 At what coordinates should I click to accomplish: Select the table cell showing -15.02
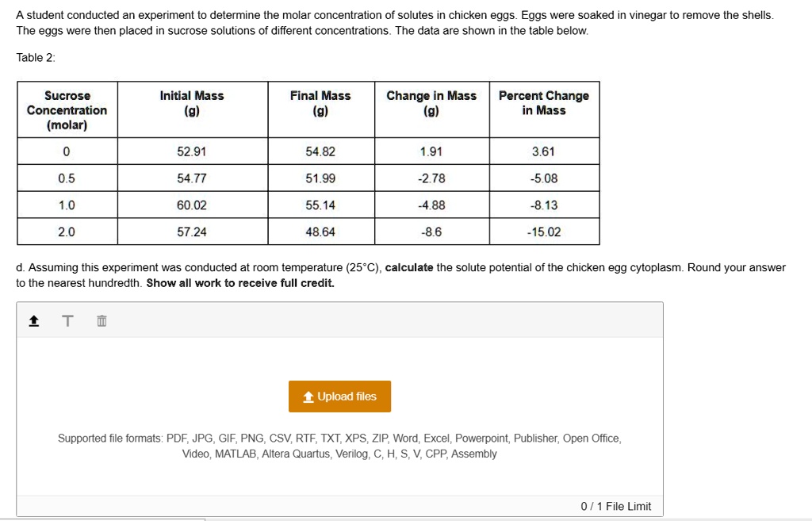(x=544, y=232)
